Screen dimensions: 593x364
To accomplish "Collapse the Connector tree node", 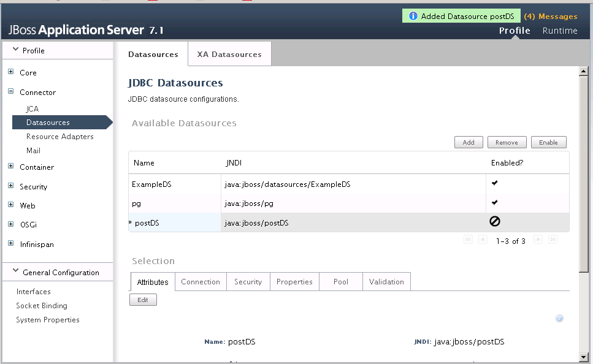I will (11, 92).
